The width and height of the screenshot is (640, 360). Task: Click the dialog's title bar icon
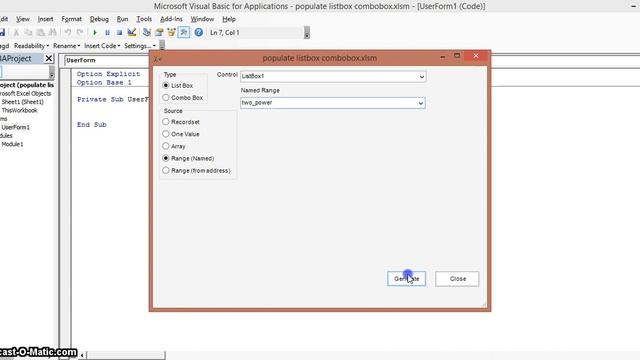point(158,59)
